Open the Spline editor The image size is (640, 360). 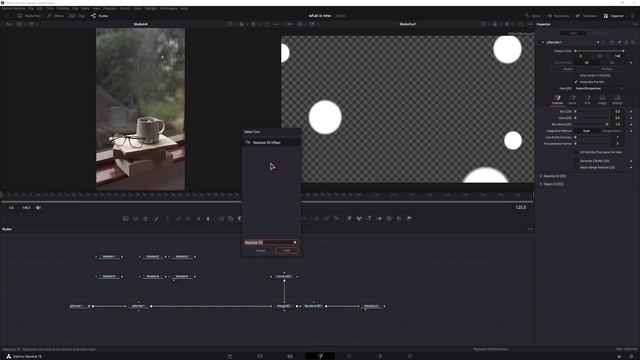[532, 16]
